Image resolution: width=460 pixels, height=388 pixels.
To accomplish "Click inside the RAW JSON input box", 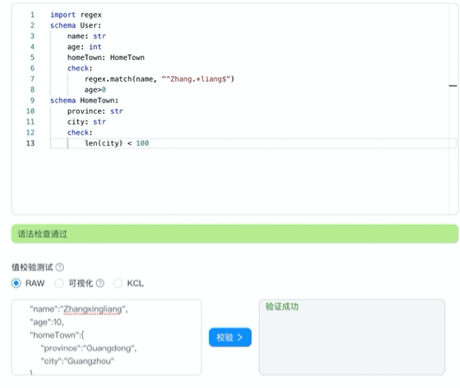I will coord(106,337).
